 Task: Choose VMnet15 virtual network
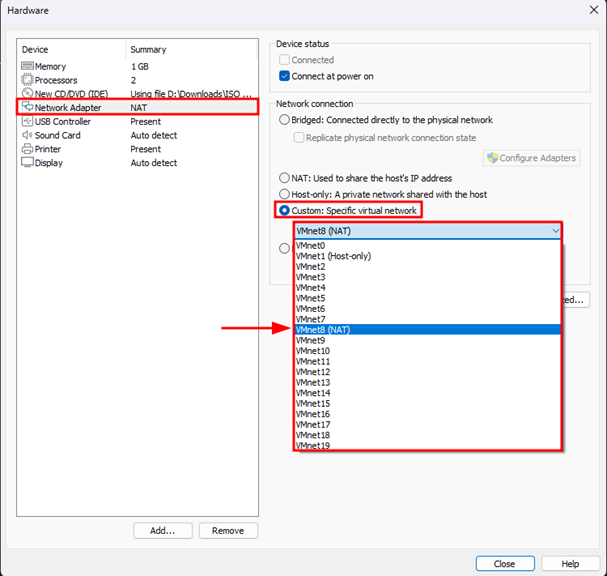pos(428,403)
